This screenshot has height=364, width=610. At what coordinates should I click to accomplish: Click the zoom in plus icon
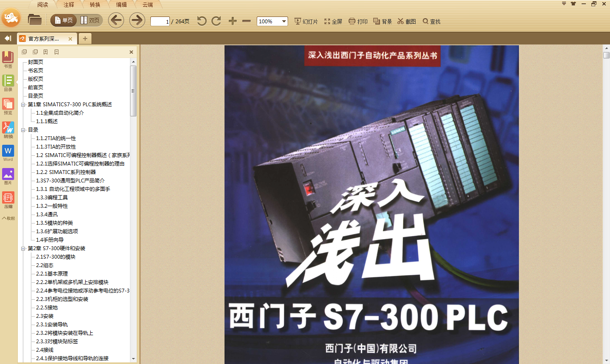pos(233,21)
